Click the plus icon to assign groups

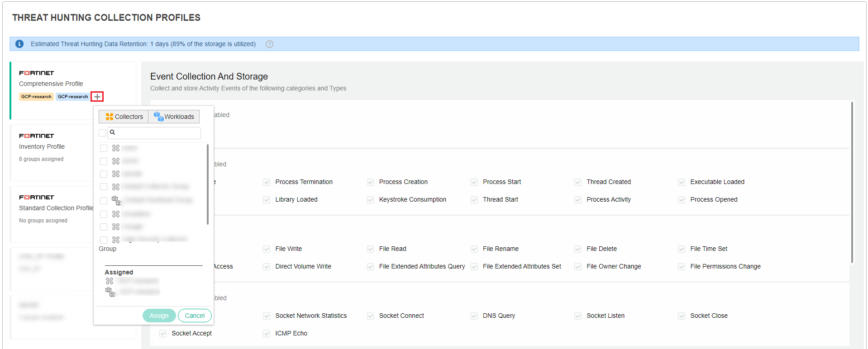97,96
